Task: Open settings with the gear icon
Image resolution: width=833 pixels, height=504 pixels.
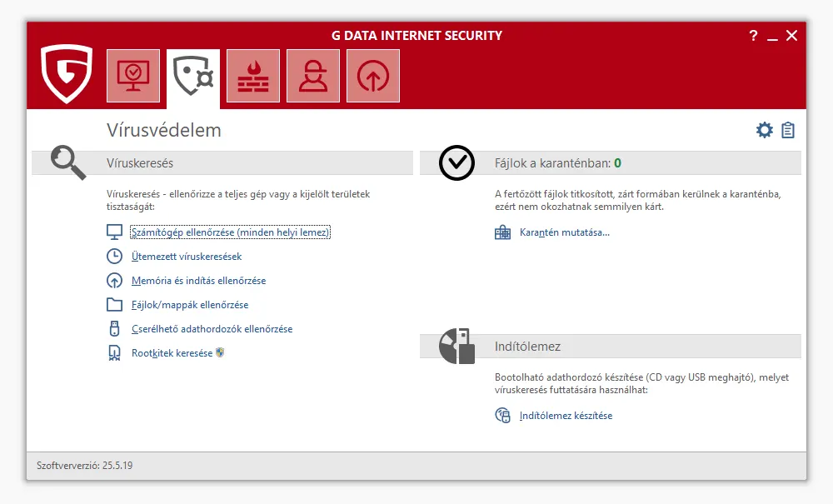Action: 764,130
